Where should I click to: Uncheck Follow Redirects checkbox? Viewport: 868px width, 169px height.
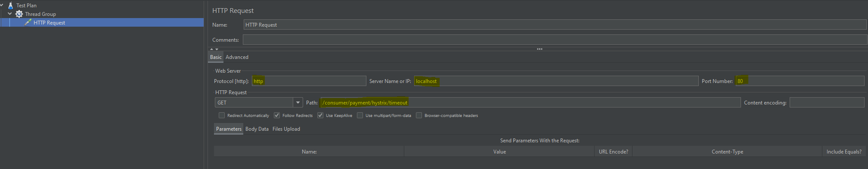pyautogui.click(x=277, y=115)
